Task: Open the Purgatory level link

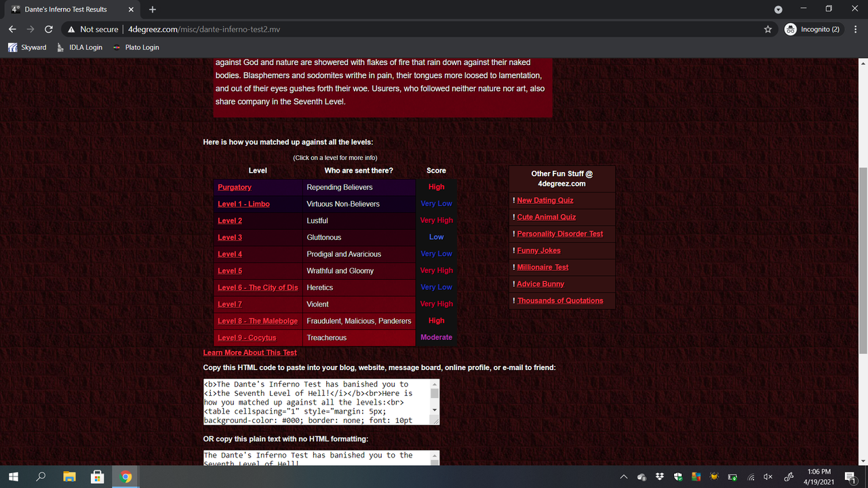Action: (x=235, y=187)
